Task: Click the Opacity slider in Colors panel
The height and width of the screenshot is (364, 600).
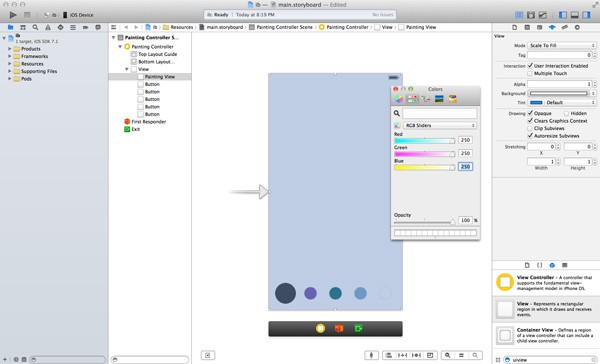Action: [425, 221]
